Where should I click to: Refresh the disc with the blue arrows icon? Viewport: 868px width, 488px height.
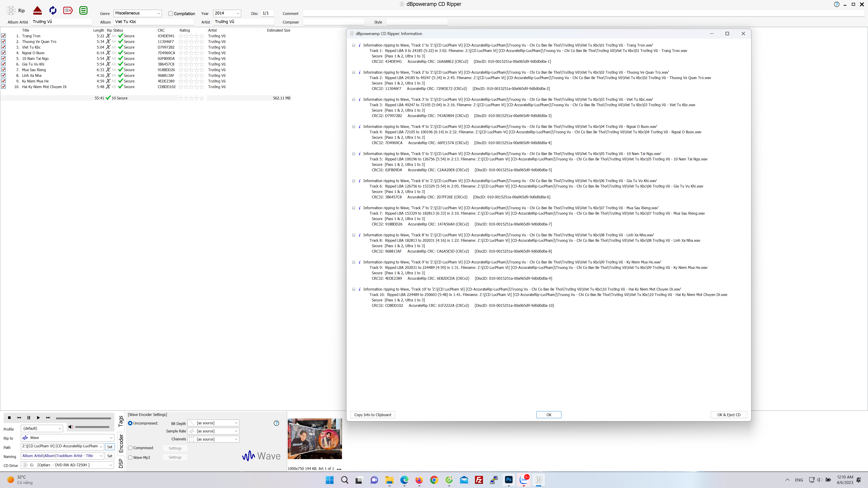[x=53, y=10]
